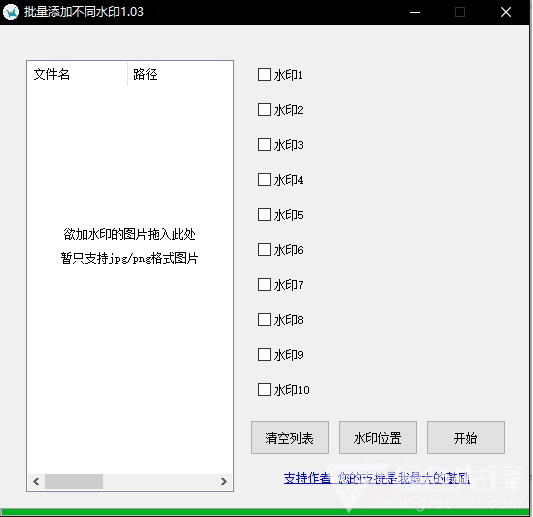Enable the 水印1 checkbox
This screenshot has width=533, height=517.
[x=264, y=75]
